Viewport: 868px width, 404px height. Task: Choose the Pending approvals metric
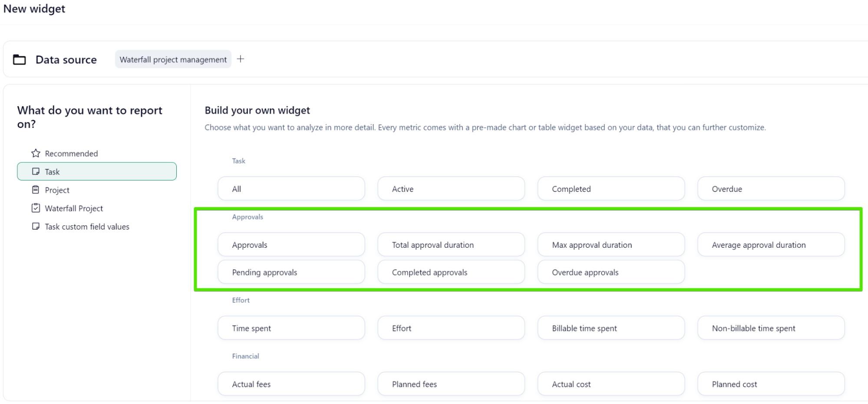click(x=291, y=272)
